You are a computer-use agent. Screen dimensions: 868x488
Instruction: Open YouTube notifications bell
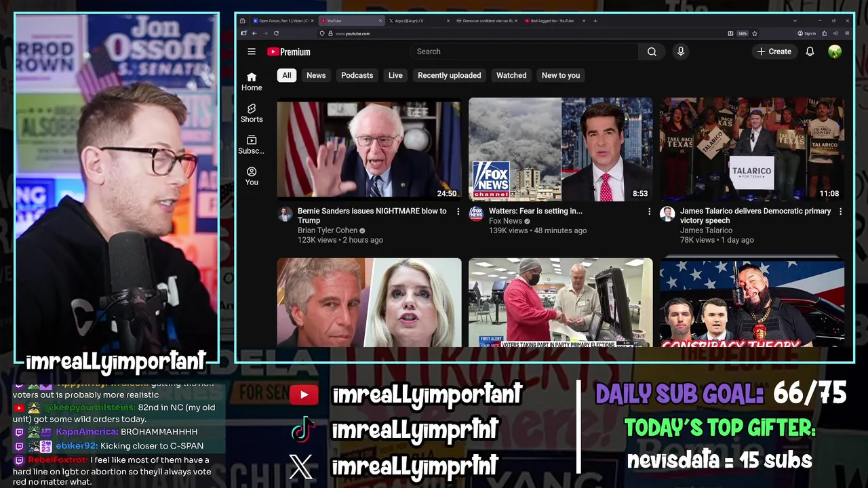tap(810, 52)
